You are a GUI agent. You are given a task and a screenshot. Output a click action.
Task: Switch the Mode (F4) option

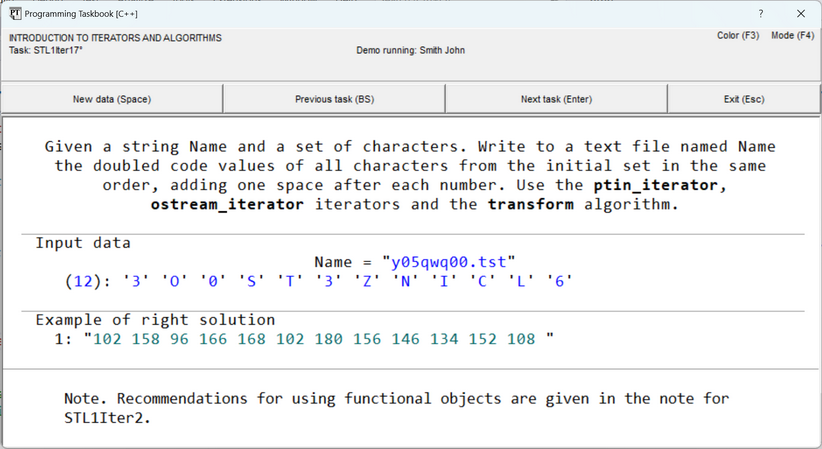(x=792, y=36)
